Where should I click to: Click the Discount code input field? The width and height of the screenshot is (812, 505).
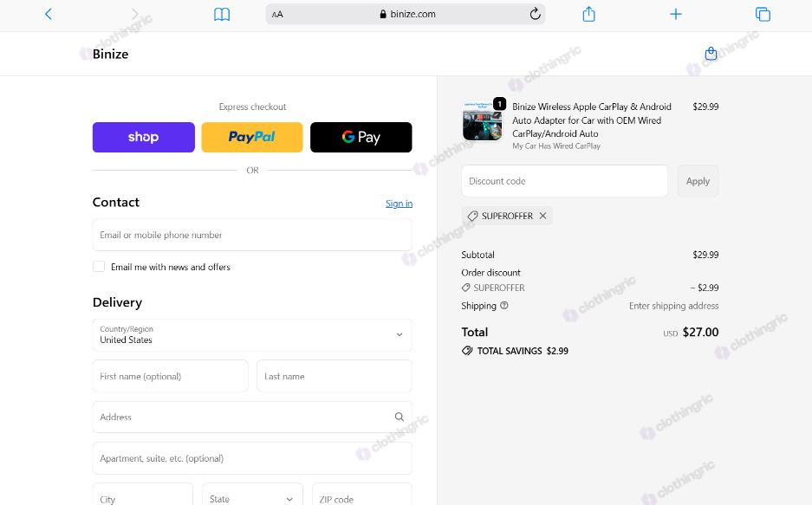click(564, 181)
